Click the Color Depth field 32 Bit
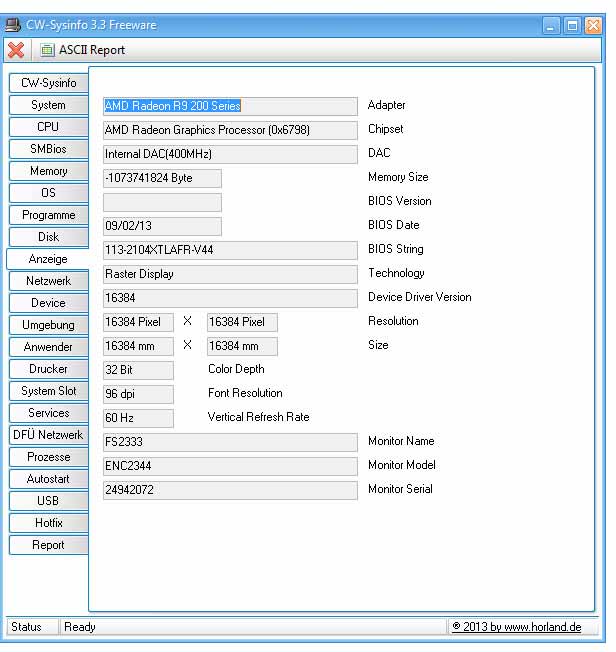Viewport: 616px width, 652px height. point(138,370)
